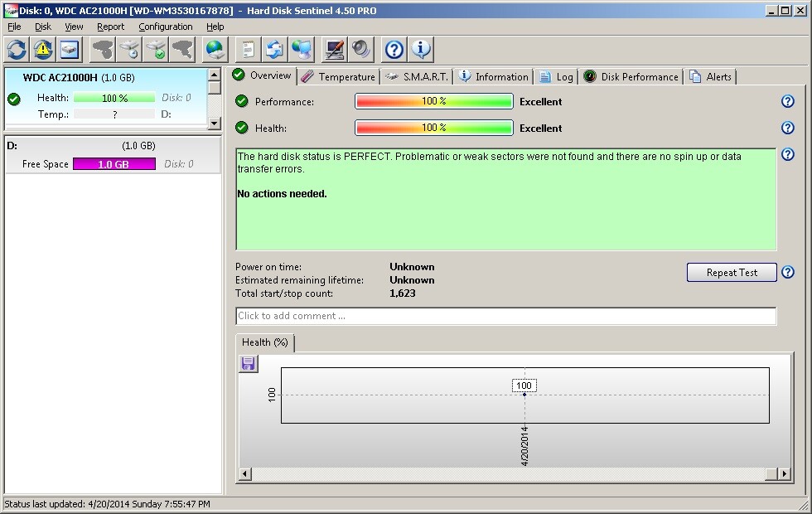The image size is (812, 514).
Task: Click the Temp. unknown value bar
Action: point(114,114)
